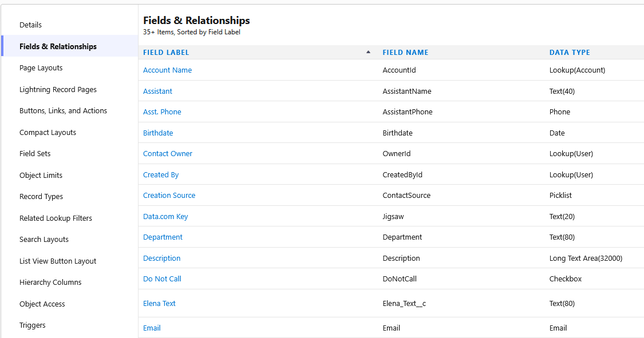The width and height of the screenshot is (644, 338).
Task: Select Buttons, Links, and Actions
Action: (x=63, y=111)
